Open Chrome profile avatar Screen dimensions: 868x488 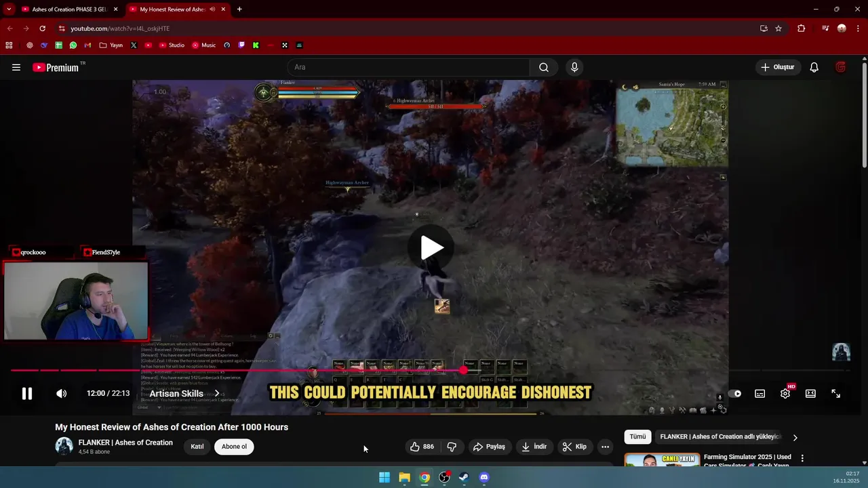pyautogui.click(x=842, y=28)
